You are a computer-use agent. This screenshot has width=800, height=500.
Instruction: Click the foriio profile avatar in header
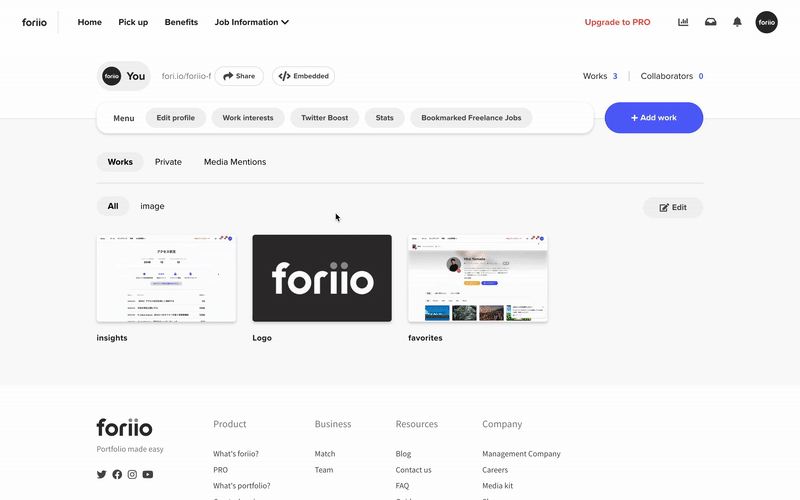coord(766,22)
